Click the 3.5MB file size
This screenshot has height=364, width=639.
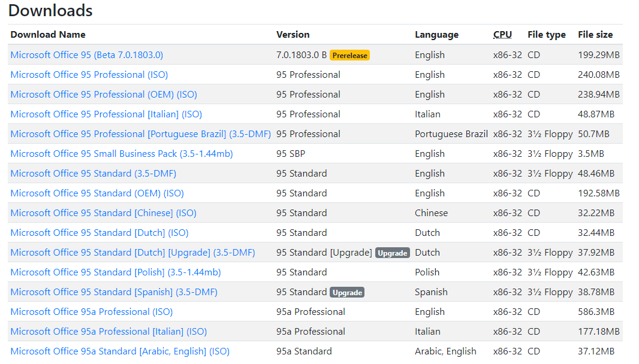click(591, 154)
